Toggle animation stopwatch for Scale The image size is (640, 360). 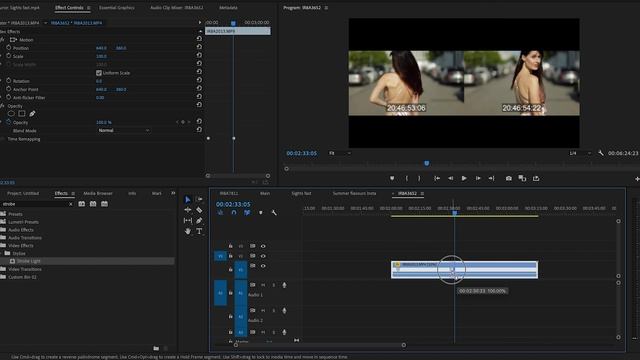[x=9, y=56]
